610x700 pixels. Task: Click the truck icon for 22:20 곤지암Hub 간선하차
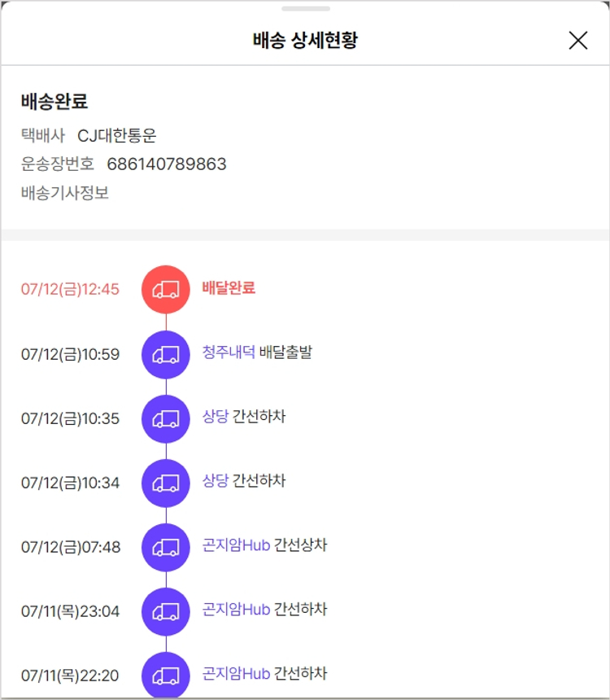(x=166, y=675)
